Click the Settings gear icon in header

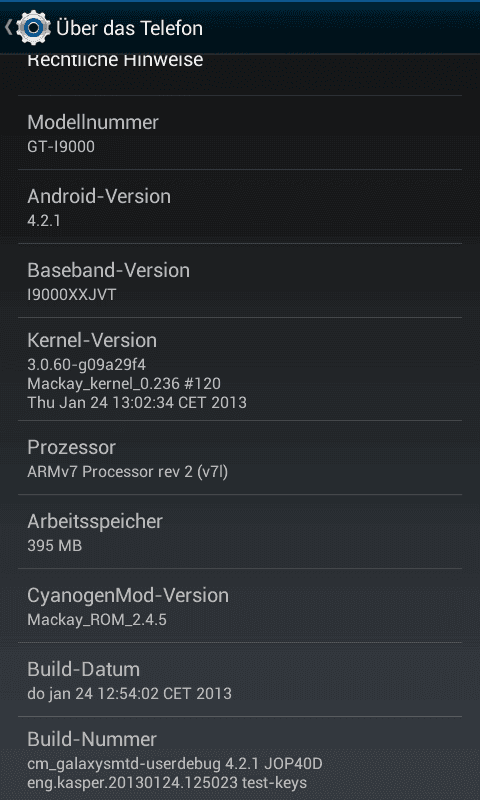click(34, 28)
